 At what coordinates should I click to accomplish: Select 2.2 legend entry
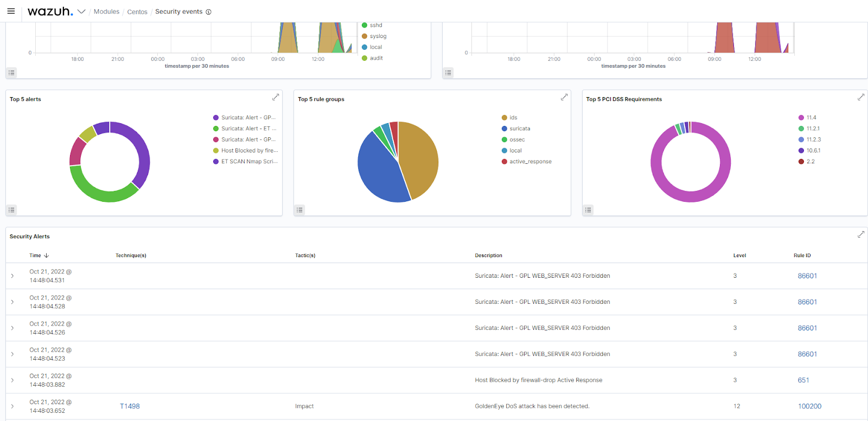[x=807, y=162]
